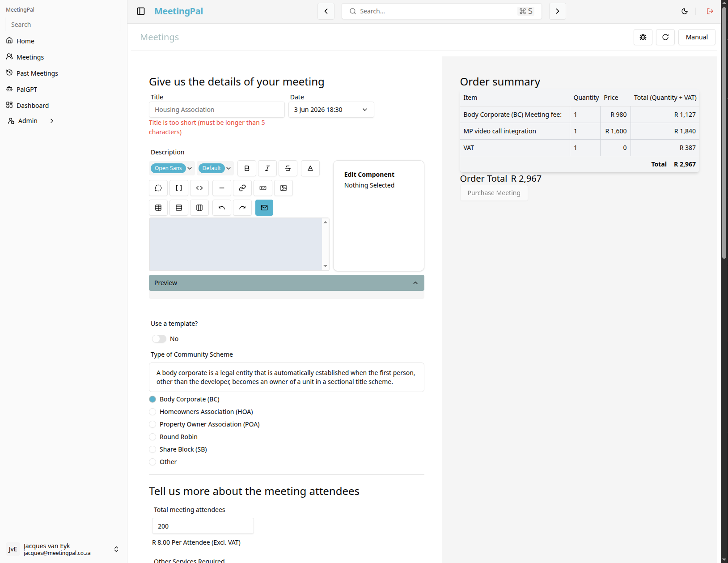Apply strikethrough formatting in editor toolbar
This screenshot has width=728, height=563.
288,168
